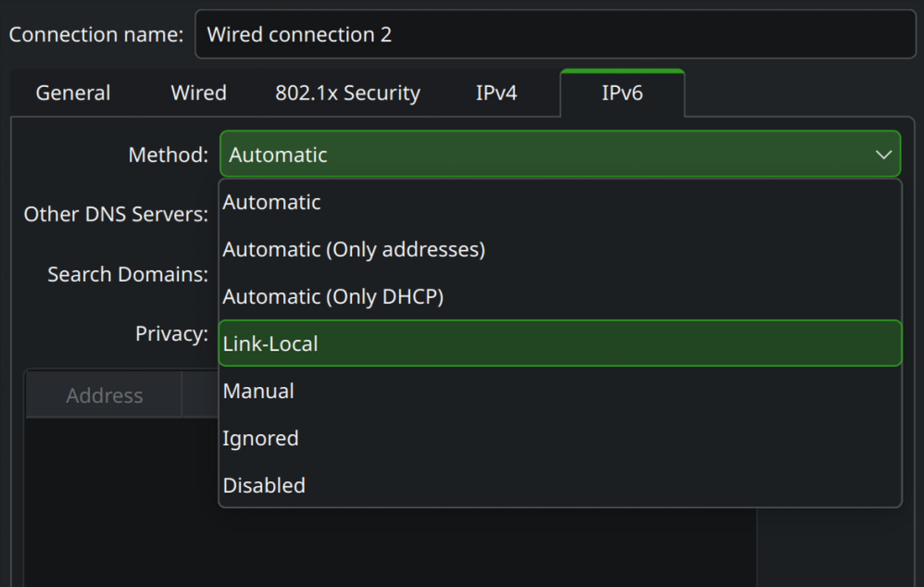The height and width of the screenshot is (587, 924).
Task: Select Automatic (Only addresses) method
Action: [354, 250]
